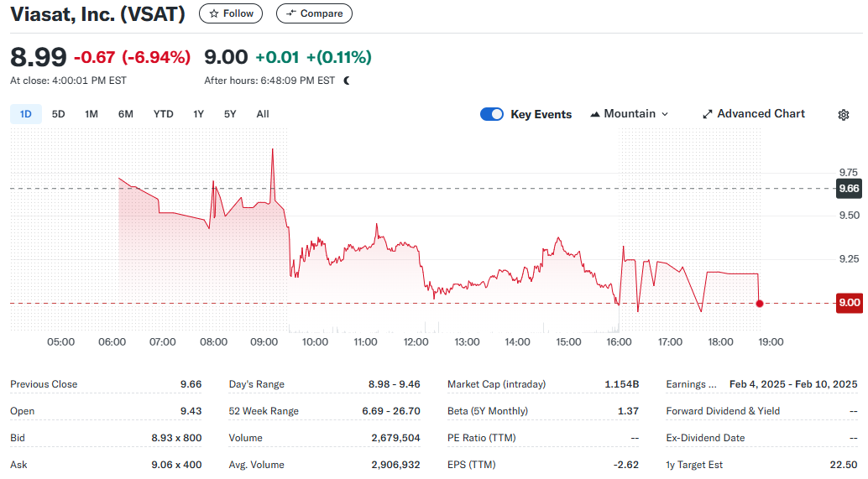Click the expand arrows icon beside Advanced Chart
Screen dimensions: 868x479
click(707, 114)
